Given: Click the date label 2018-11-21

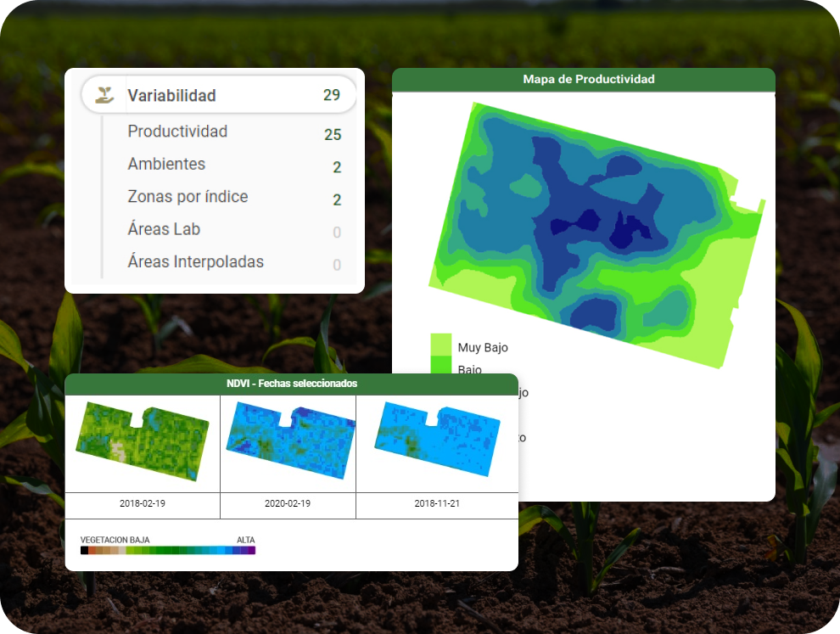Looking at the screenshot, I should [437, 504].
